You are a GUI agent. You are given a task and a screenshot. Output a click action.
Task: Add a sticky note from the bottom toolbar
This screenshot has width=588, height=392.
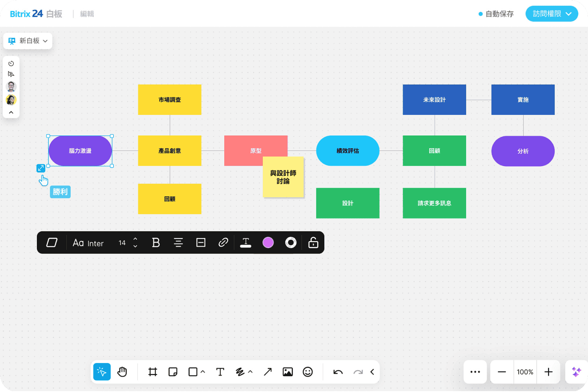173,372
